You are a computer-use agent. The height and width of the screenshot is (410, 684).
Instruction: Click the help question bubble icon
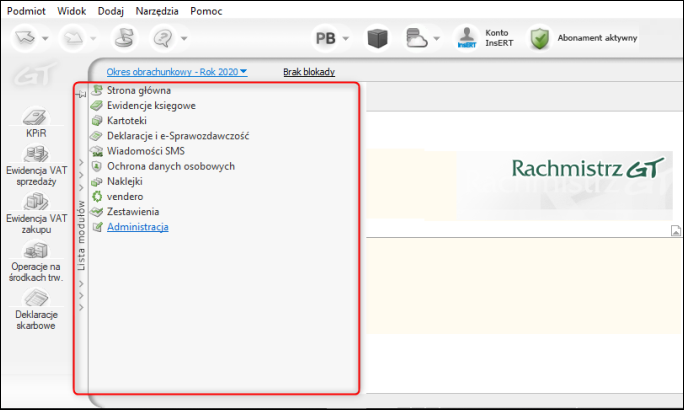pyautogui.click(x=163, y=38)
